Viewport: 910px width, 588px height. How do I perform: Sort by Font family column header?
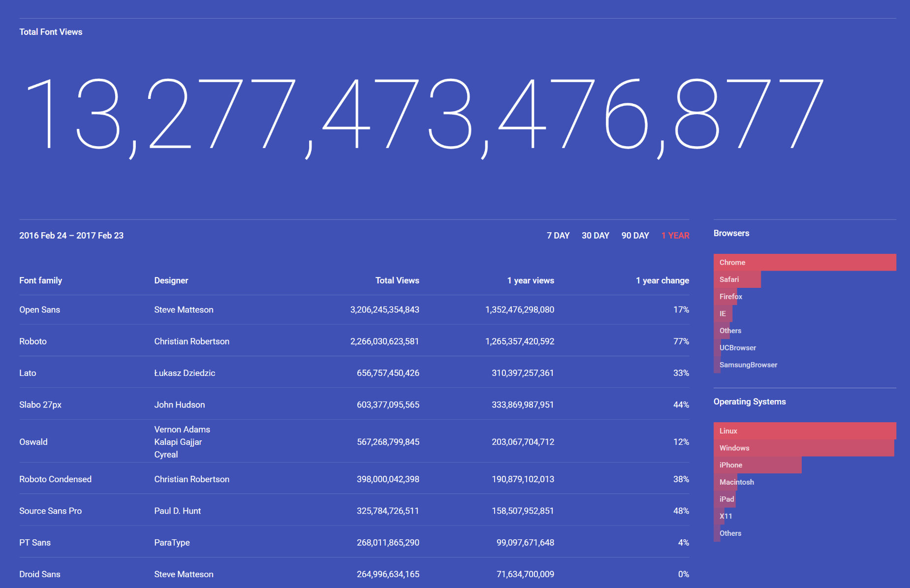(x=41, y=280)
